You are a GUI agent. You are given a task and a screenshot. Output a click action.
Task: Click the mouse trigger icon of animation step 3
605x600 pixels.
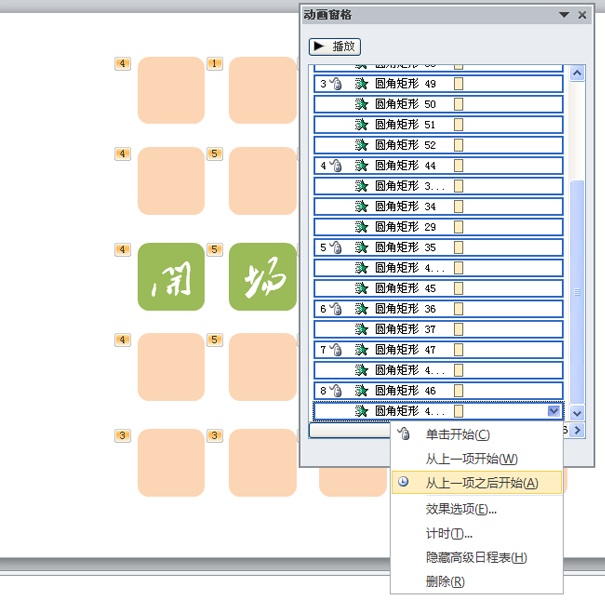tap(336, 83)
